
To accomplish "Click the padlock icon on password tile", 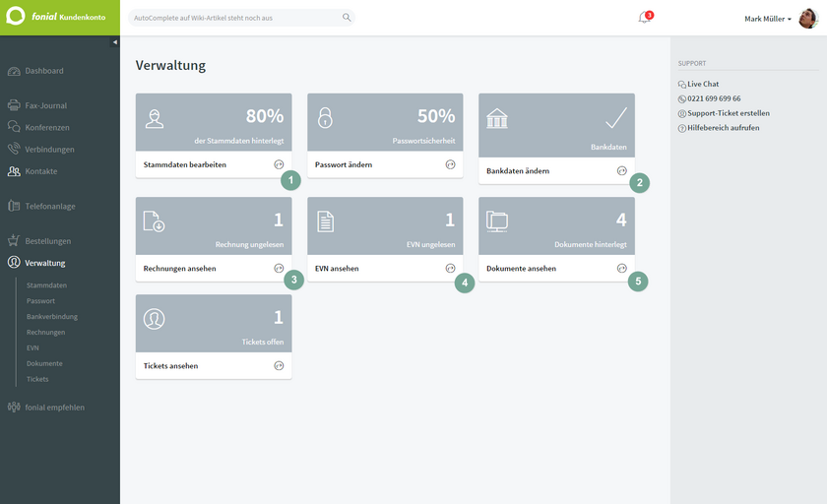I will coord(326,117).
